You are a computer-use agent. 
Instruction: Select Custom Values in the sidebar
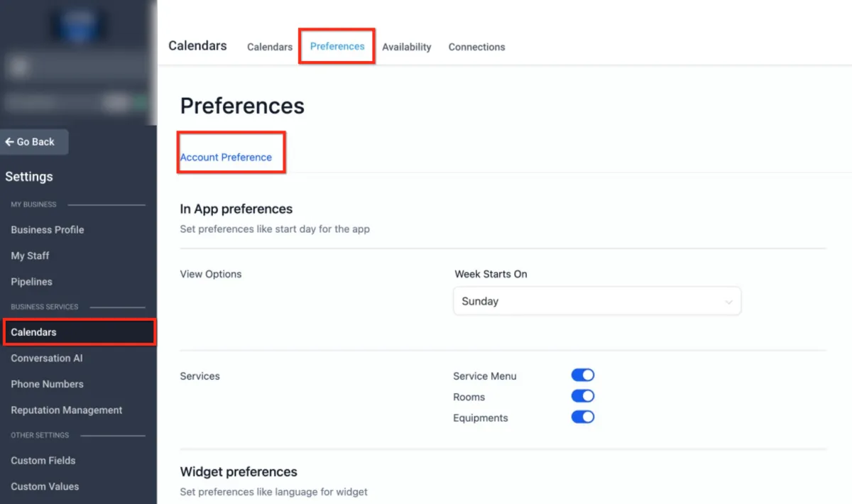pyautogui.click(x=45, y=487)
